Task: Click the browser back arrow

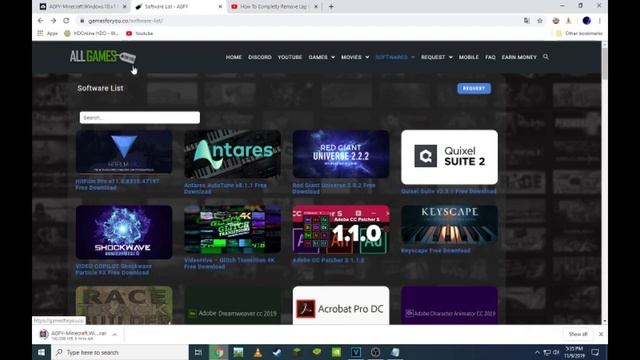Action: coord(40,21)
